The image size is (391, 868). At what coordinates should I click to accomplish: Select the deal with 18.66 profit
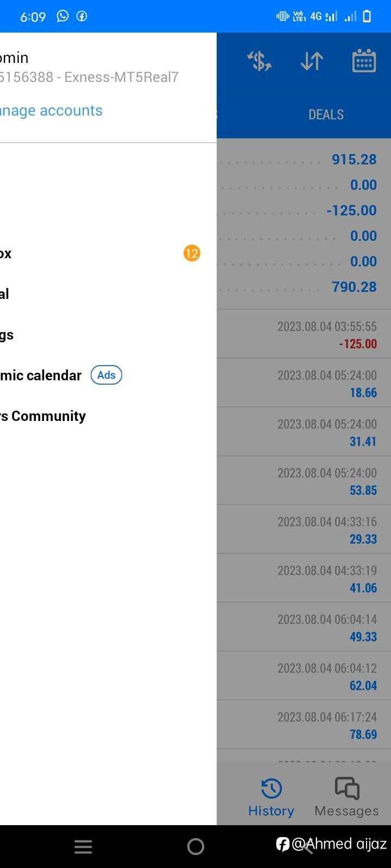pos(304,383)
